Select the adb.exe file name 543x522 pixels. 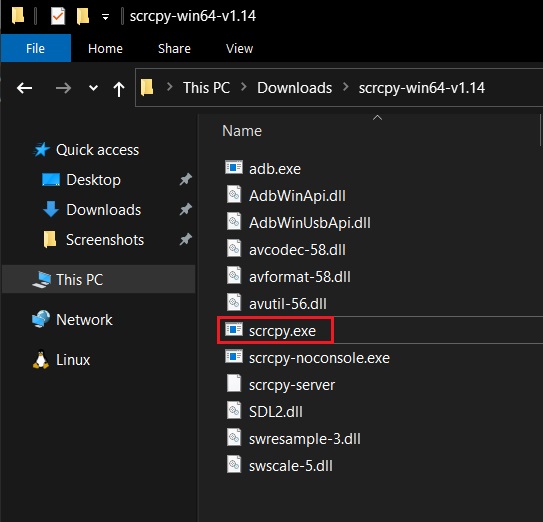(275, 169)
